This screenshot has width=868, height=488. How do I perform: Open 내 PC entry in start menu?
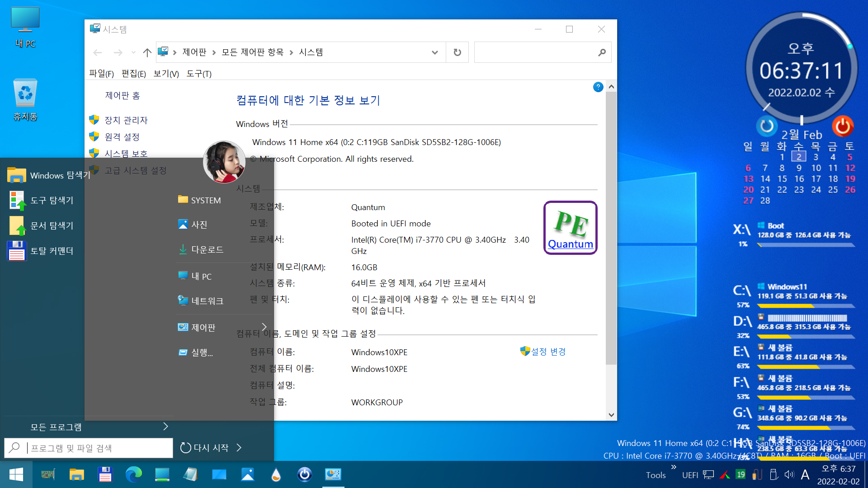tap(195, 276)
